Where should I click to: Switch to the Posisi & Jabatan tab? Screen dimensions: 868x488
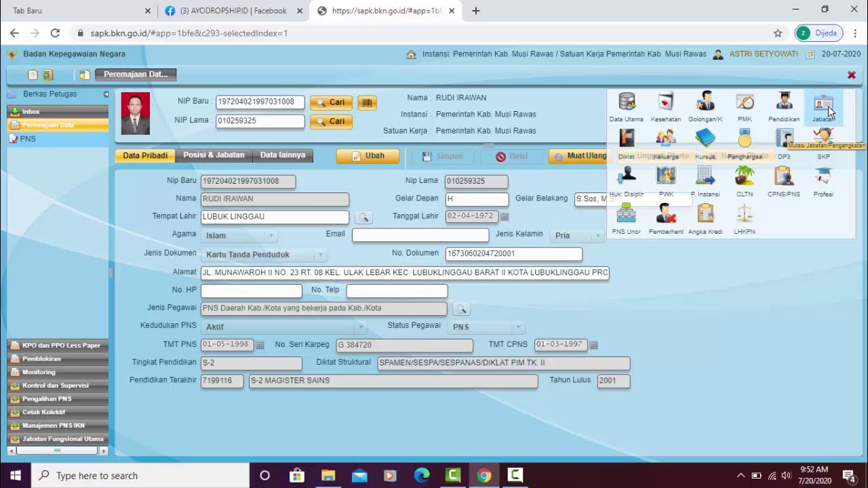tap(214, 155)
